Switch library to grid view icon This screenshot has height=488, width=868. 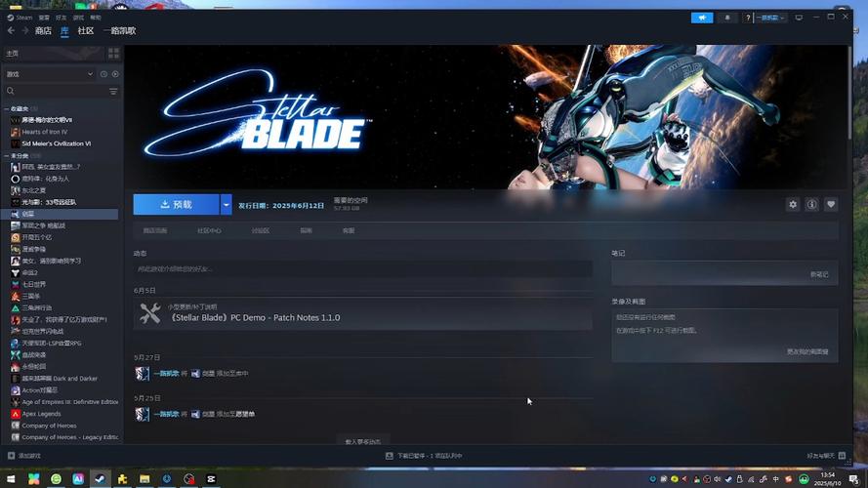113,53
